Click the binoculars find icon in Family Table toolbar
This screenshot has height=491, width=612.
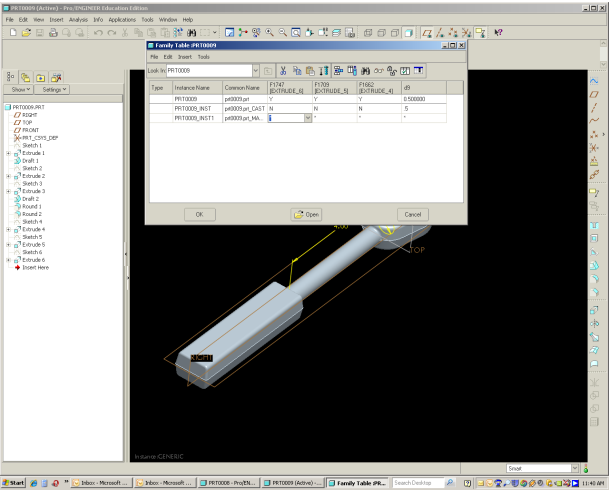pos(365,71)
